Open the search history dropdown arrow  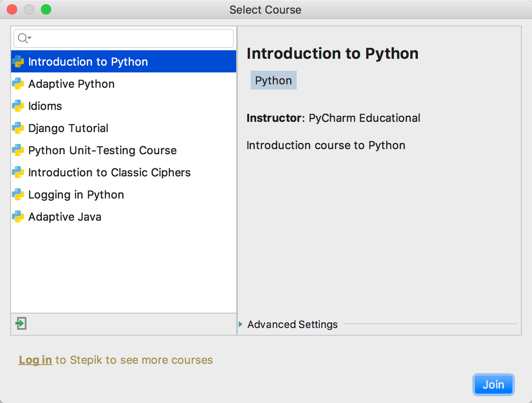(30, 38)
